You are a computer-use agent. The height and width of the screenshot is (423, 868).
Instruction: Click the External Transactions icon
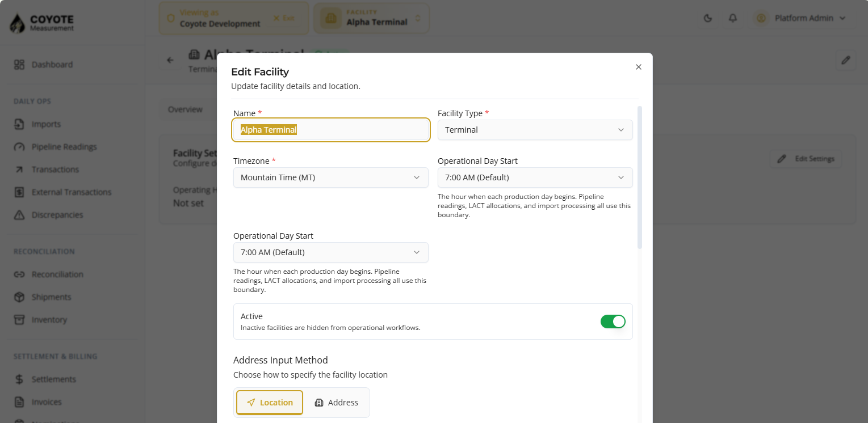(x=19, y=192)
